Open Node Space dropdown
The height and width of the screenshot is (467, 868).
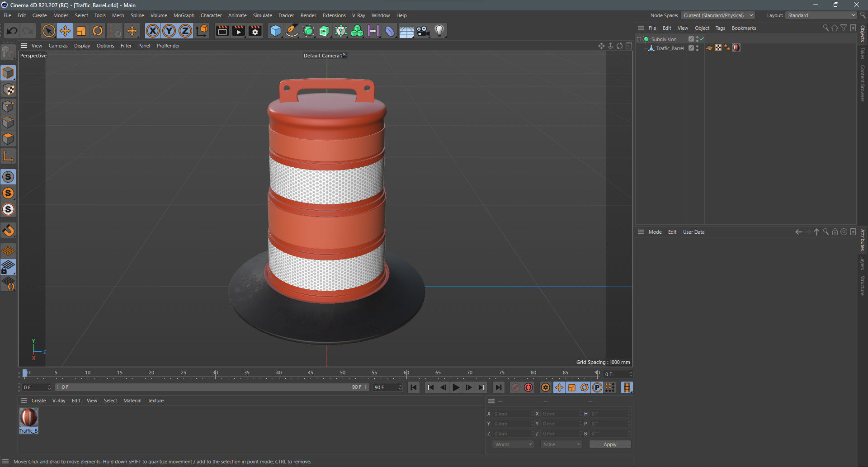tap(717, 15)
